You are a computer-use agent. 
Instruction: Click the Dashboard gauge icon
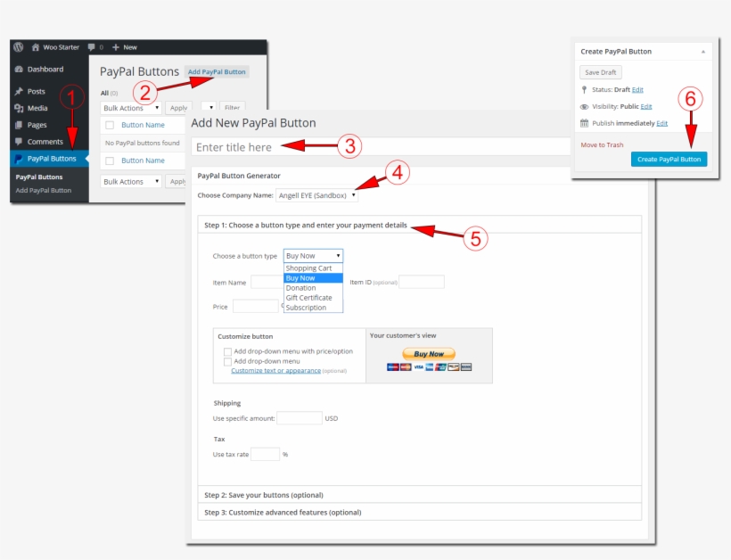point(19,69)
